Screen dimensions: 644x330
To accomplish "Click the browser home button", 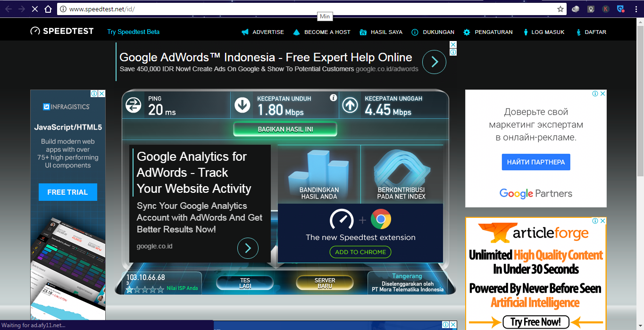I will [x=48, y=9].
